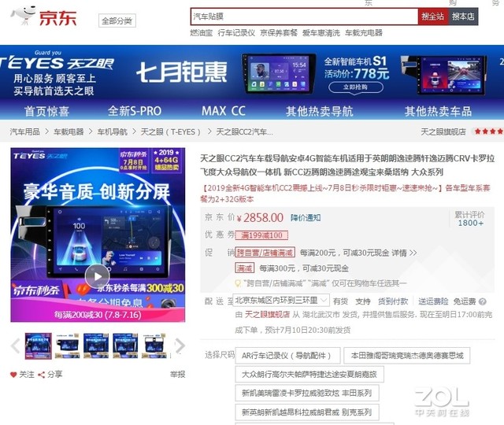Open 首页惊喜 store tab
The image size is (504, 425).
(46, 111)
